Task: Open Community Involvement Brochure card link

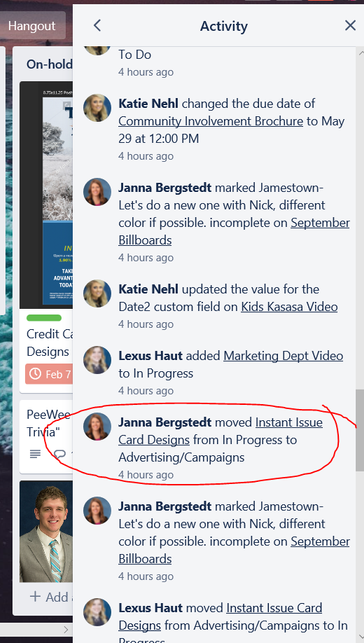Action: (211, 121)
